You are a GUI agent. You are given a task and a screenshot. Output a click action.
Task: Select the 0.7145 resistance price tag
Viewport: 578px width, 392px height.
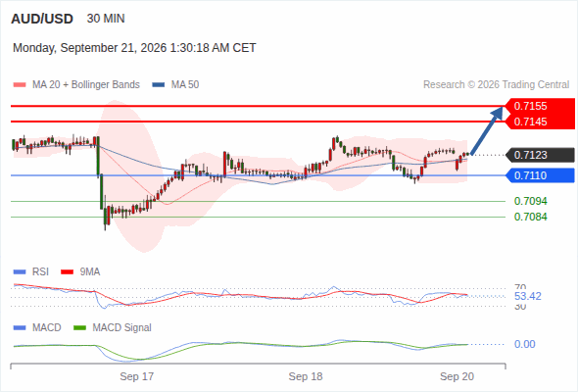tap(540, 122)
